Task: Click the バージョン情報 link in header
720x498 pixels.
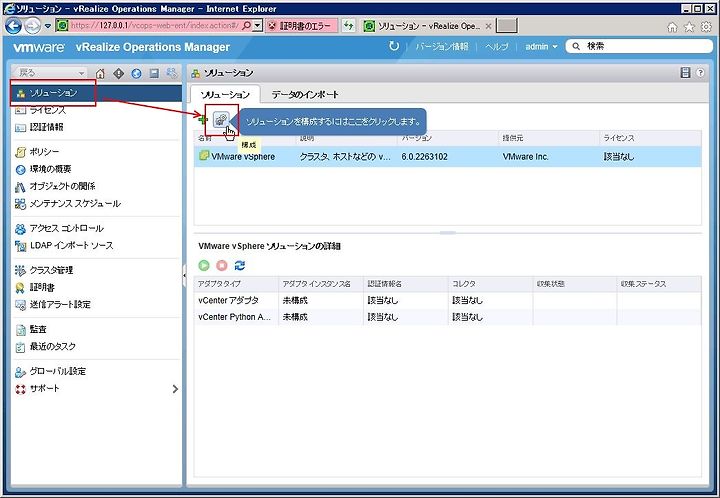Action: click(441, 46)
